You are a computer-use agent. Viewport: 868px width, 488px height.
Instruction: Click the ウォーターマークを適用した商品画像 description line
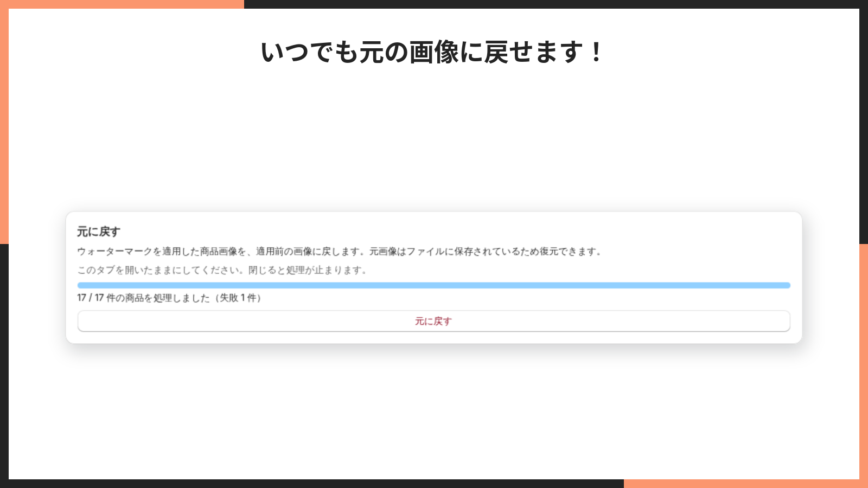339,252
